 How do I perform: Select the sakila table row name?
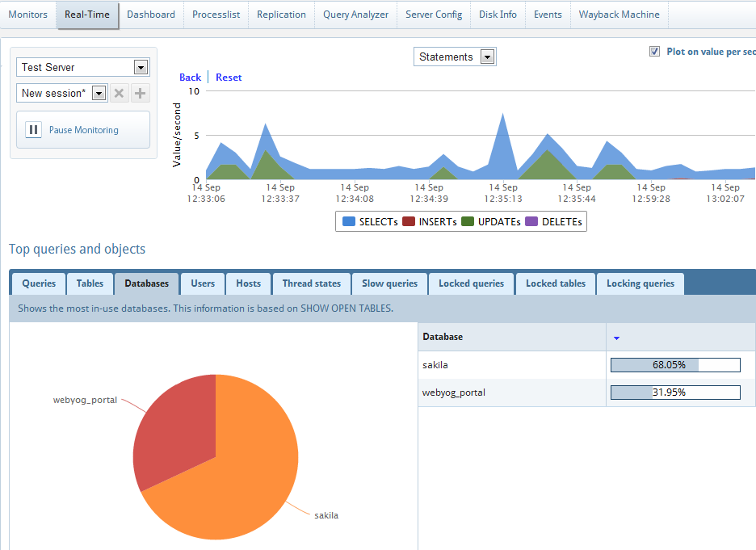tap(435, 365)
